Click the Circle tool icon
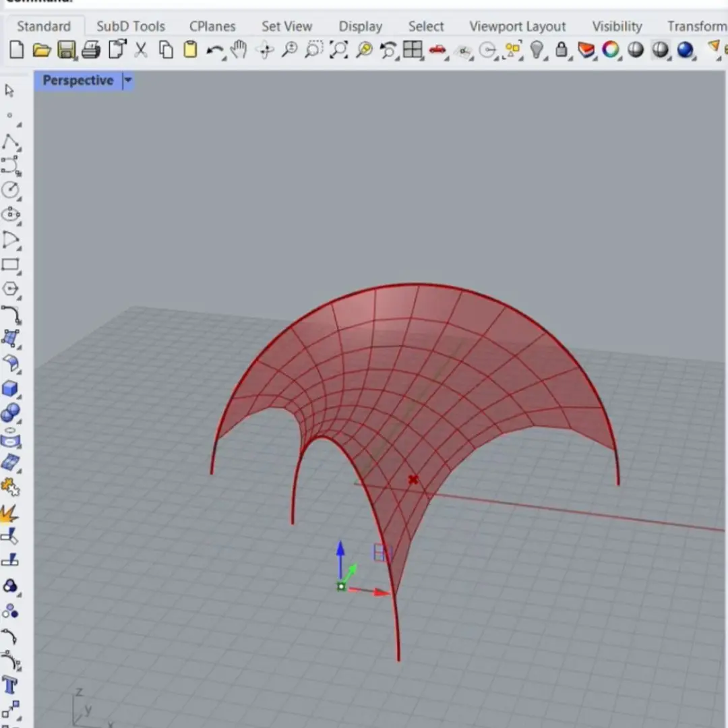The image size is (728, 728). (x=10, y=190)
